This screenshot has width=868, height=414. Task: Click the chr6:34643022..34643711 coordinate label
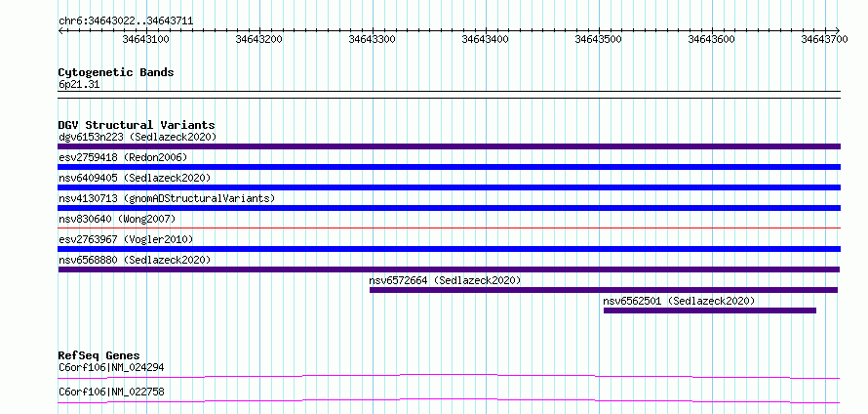(x=126, y=21)
